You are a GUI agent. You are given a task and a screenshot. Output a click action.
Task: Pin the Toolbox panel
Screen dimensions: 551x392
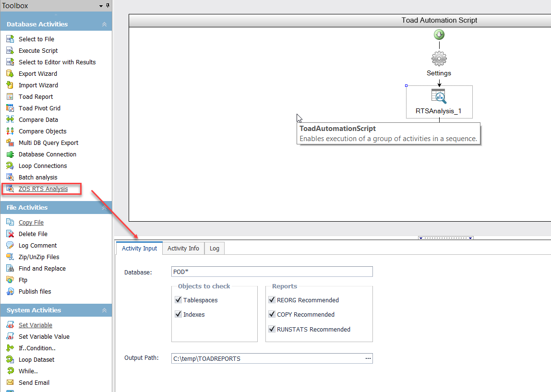(x=108, y=6)
